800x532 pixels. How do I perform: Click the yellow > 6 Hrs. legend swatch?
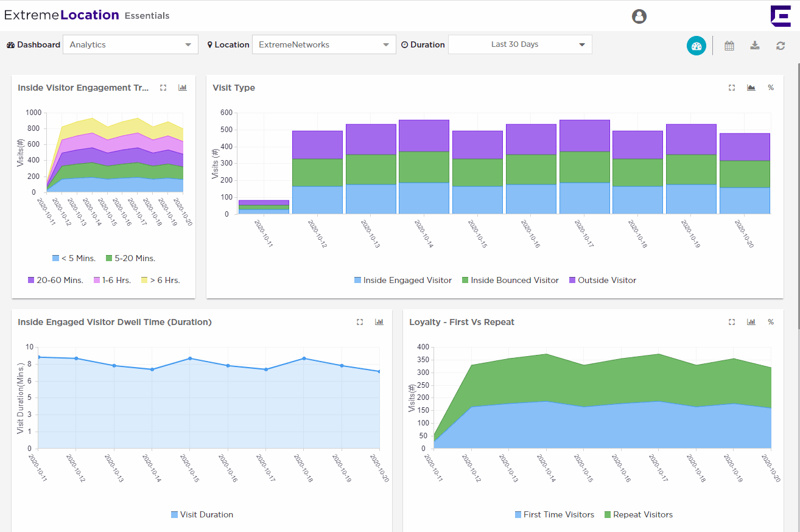coord(144,281)
